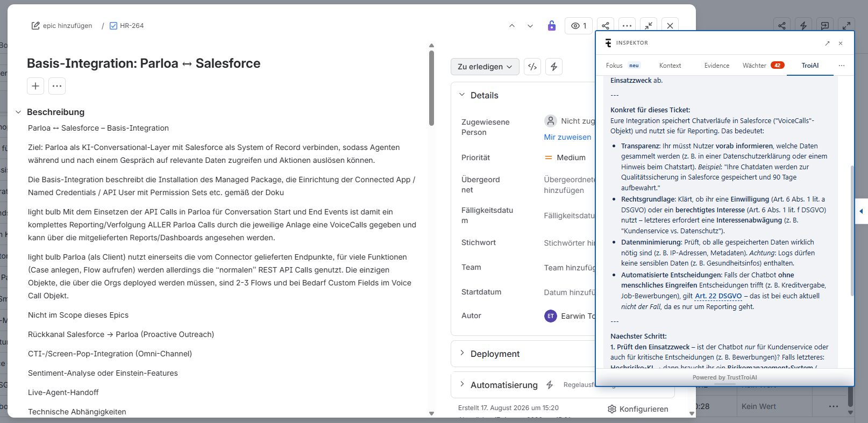This screenshot has width=868, height=423.
Task: Click the lightning bolt automation button
Action: (554, 67)
